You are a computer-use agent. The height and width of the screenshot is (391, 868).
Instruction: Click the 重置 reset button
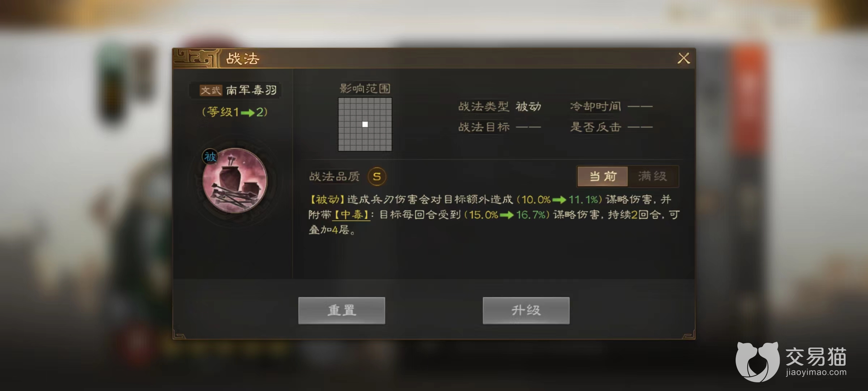pos(341,310)
